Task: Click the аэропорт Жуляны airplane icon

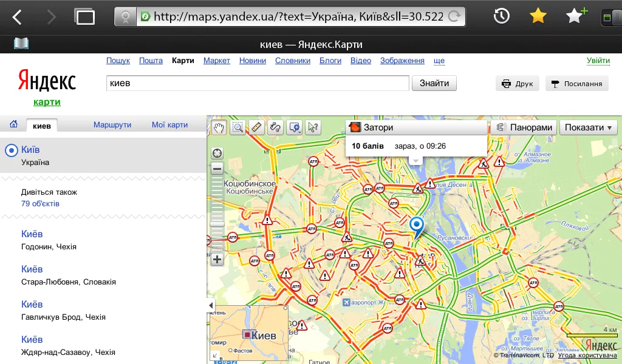Action: 346,303
